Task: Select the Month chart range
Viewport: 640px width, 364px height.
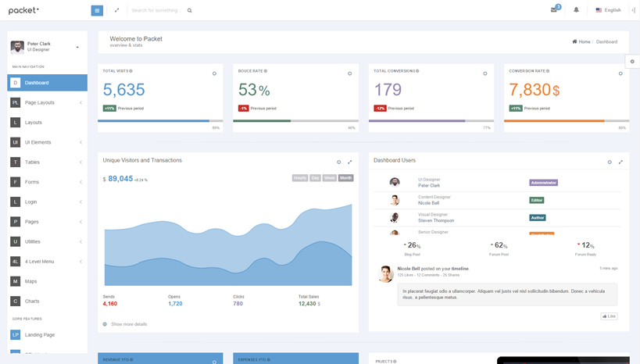Action: pyautogui.click(x=346, y=178)
